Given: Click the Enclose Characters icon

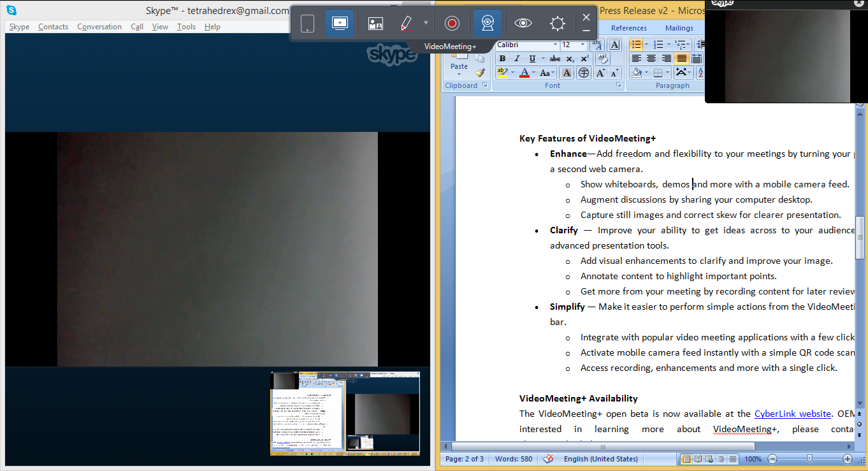Looking at the screenshot, I should point(583,73).
